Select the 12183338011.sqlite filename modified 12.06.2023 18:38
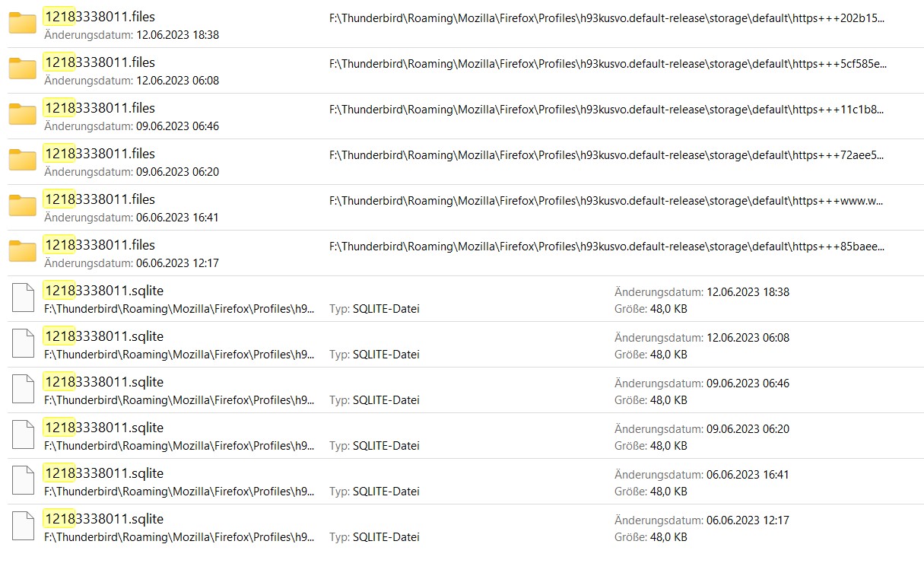The height and width of the screenshot is (576, 924). click(x=103, y=291)
